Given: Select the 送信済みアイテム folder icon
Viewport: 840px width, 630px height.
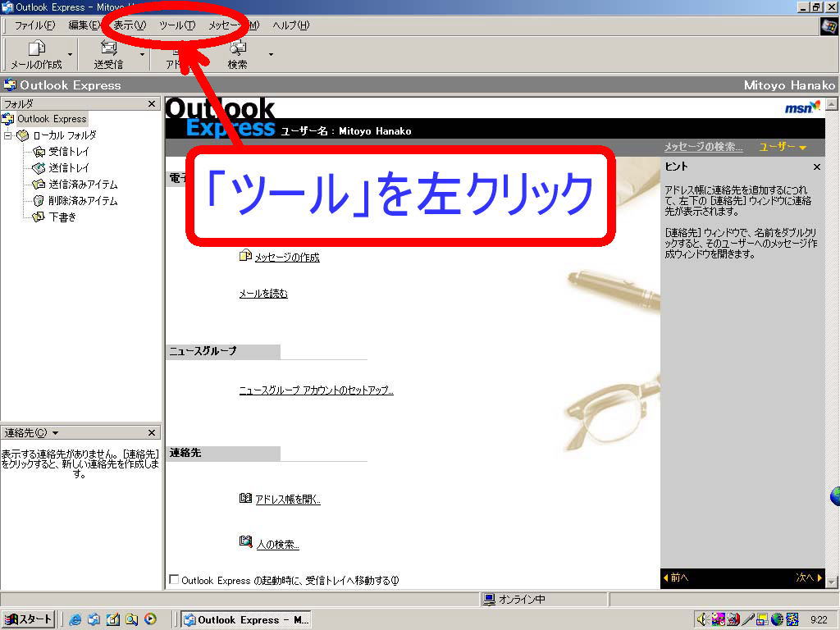Looking at the screenshot, I should click(39, 185).
